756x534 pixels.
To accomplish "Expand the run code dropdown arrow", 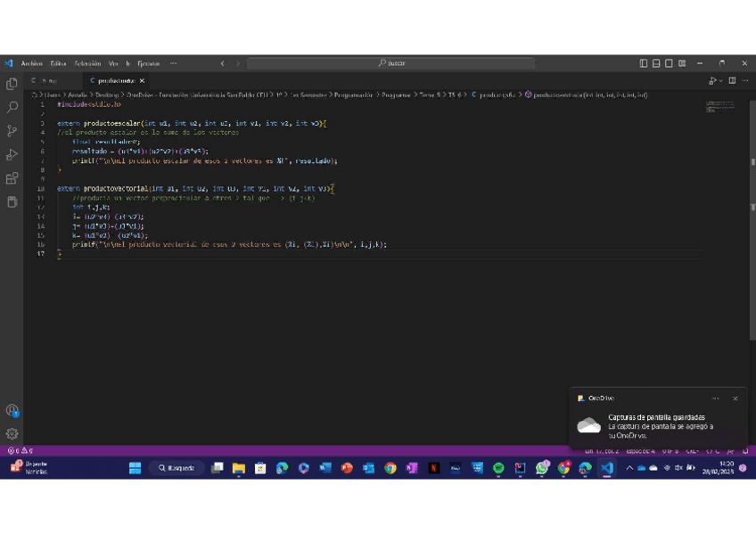I will 720,81.
